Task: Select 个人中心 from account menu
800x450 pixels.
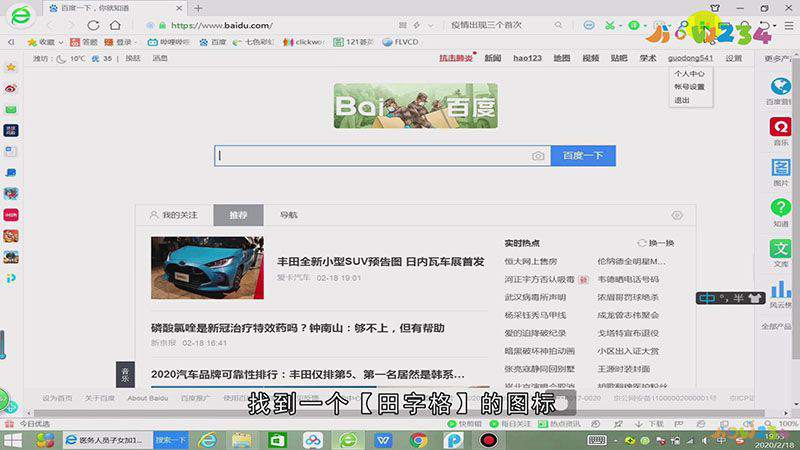Action: pyautogui.click(x=689, y=73)
